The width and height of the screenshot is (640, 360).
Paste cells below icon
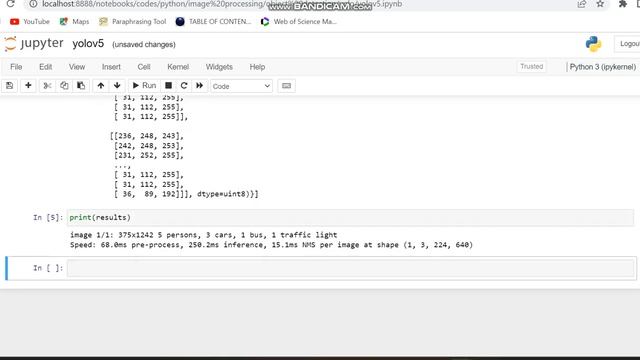point(81,86)
